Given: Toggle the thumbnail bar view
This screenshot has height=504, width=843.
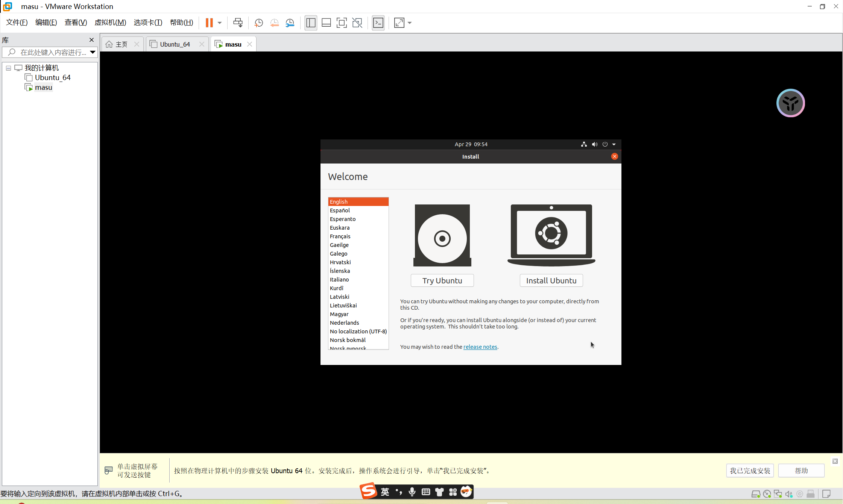Looking at the screenshot, I should pos(326,23).
